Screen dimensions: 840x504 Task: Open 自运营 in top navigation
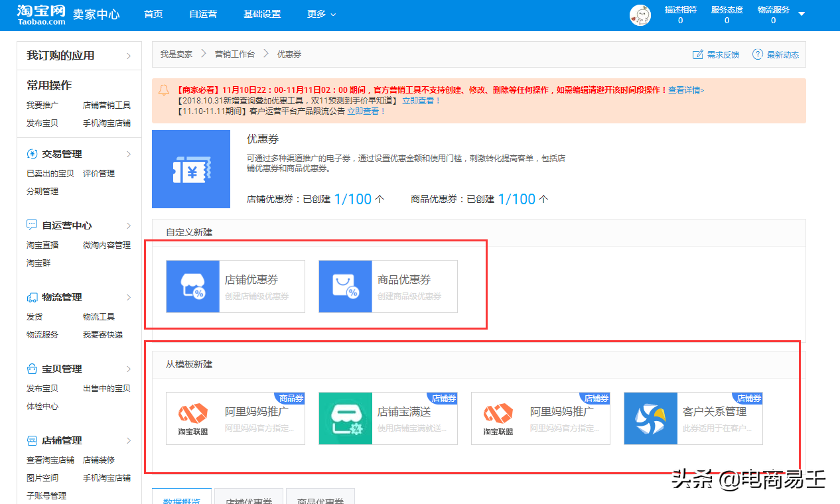tap(203, 14)
